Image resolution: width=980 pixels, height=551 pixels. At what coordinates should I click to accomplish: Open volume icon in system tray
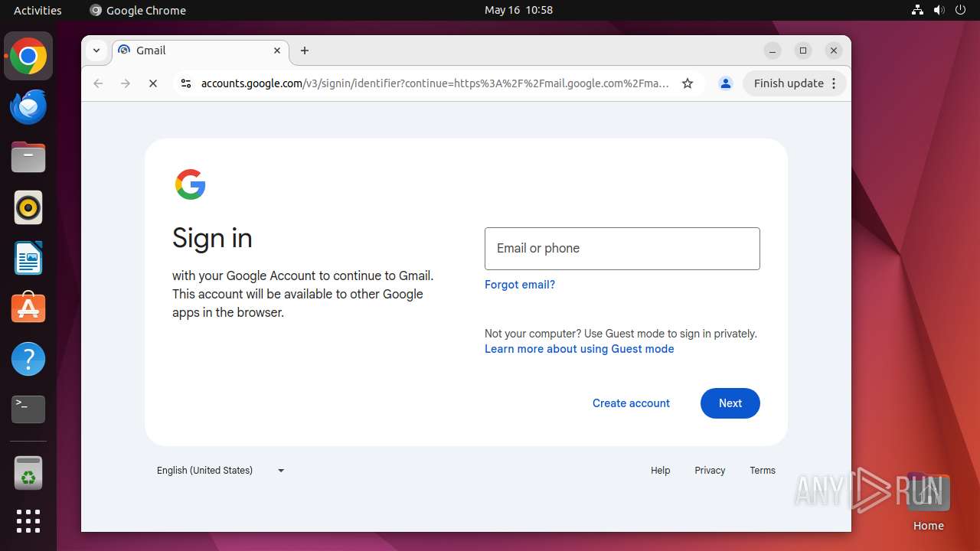click(939, 10)
